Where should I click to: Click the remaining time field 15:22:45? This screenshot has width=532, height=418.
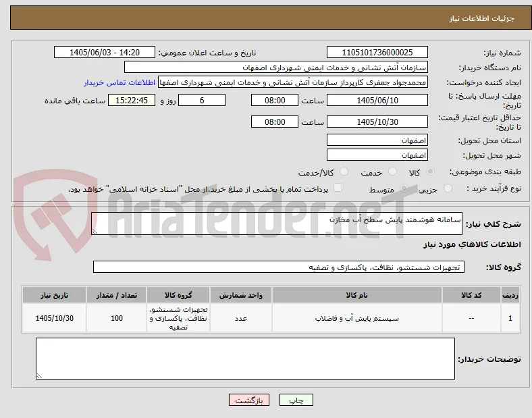[132, 100]
